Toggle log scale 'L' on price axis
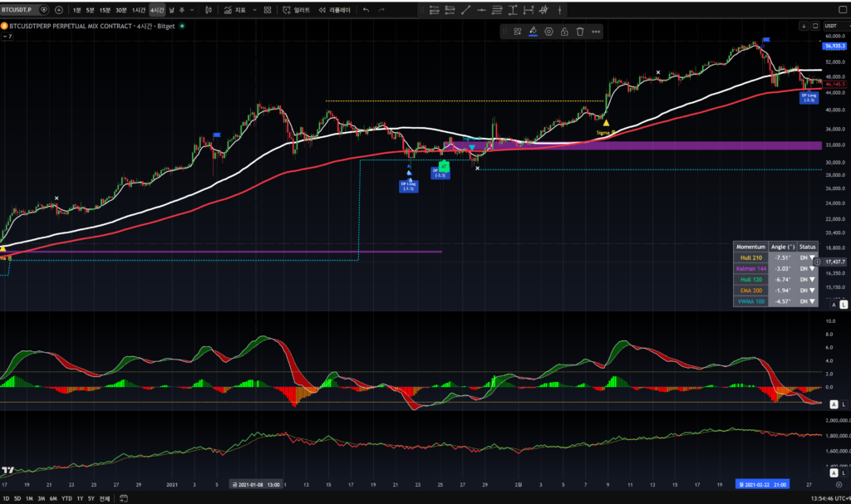This screenshot has height=504, width=851. click(844, 306)
